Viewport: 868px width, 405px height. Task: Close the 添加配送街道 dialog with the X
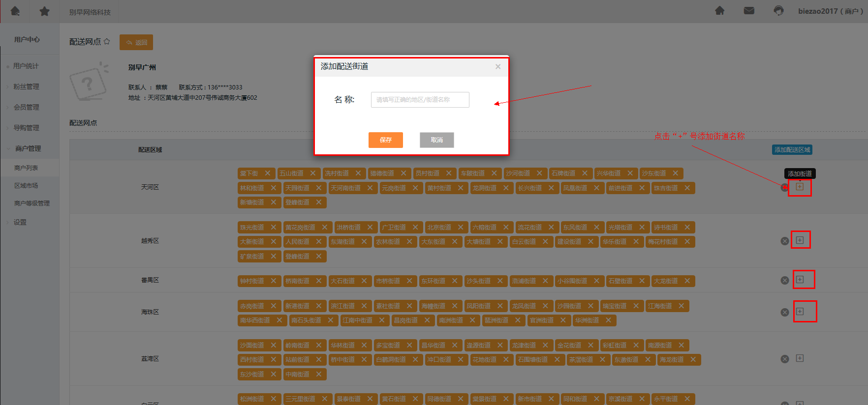[498, 67]
